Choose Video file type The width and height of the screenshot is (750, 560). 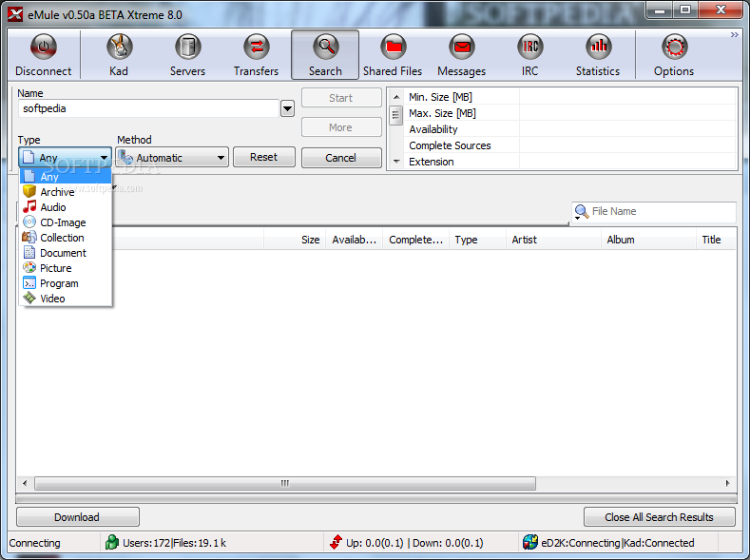(x=66, y=299)
